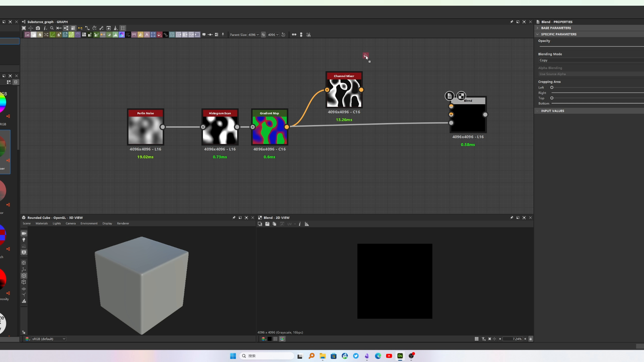This screenshot has height=362, width=644.
Task: Take a graph thumbnail with the camera icon
Action: click(x=38, y=28)
